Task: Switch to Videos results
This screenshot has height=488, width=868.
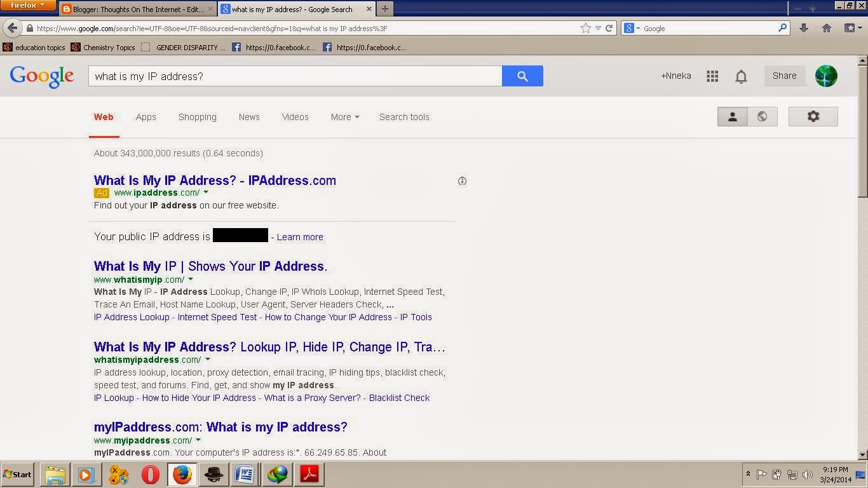Action: point(295,117)
